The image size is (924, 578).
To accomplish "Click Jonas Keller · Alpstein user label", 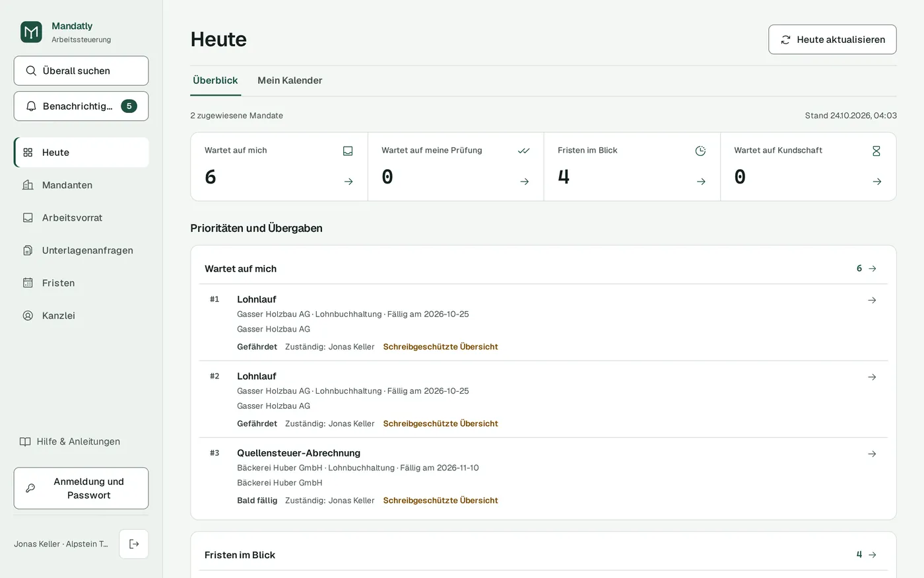I will point(61,544).
